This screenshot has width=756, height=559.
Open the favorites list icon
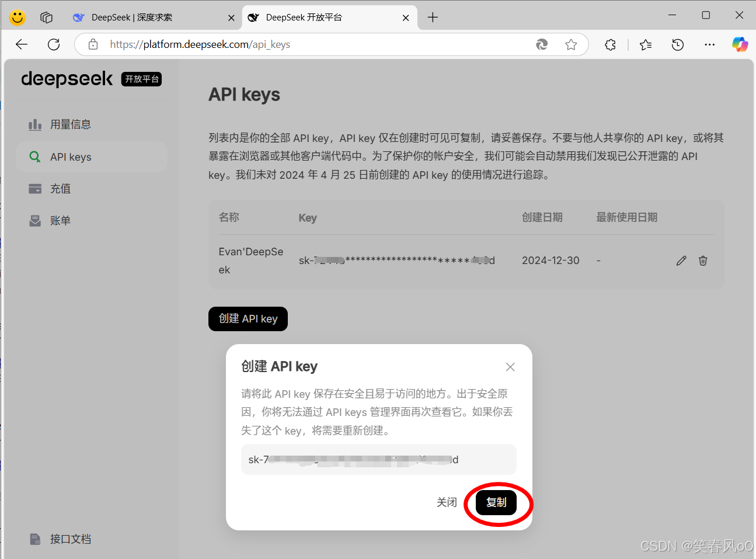646,44
